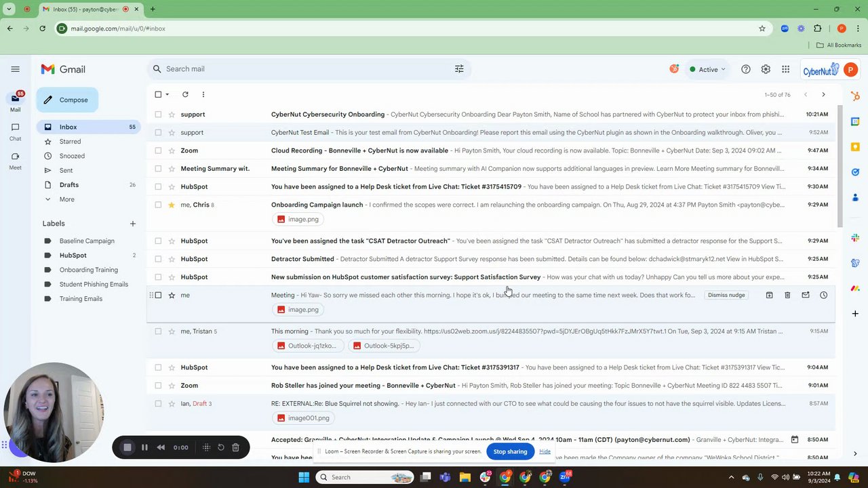Screen dimensions: 868x488
Task: Delete the hovered Meeting email
Action: [x=787, y=295]
